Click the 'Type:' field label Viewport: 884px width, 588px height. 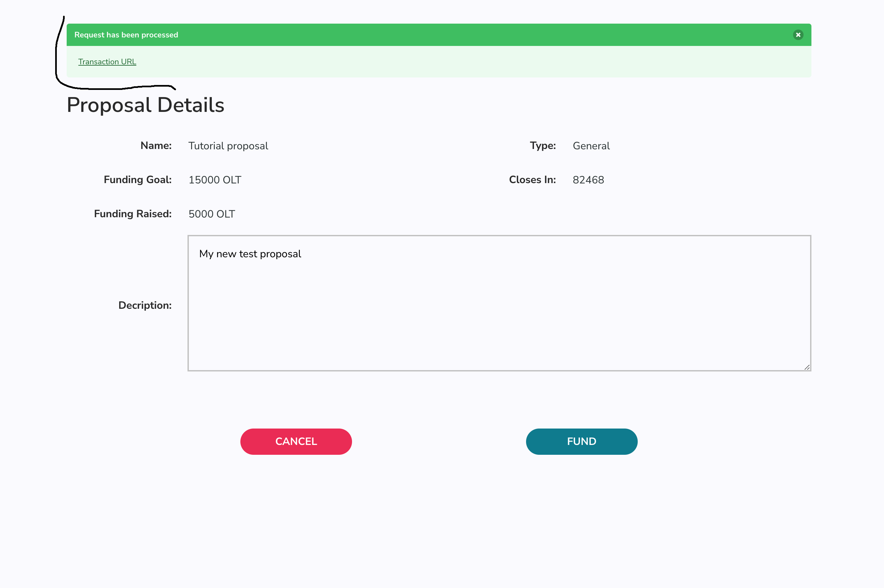542,145
